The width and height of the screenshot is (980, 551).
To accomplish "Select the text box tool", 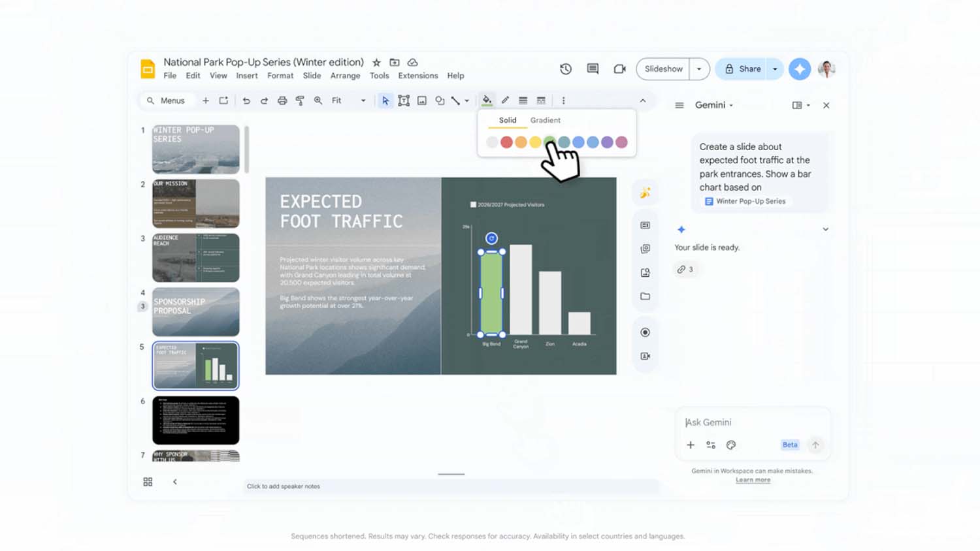I will click(404, 101).
